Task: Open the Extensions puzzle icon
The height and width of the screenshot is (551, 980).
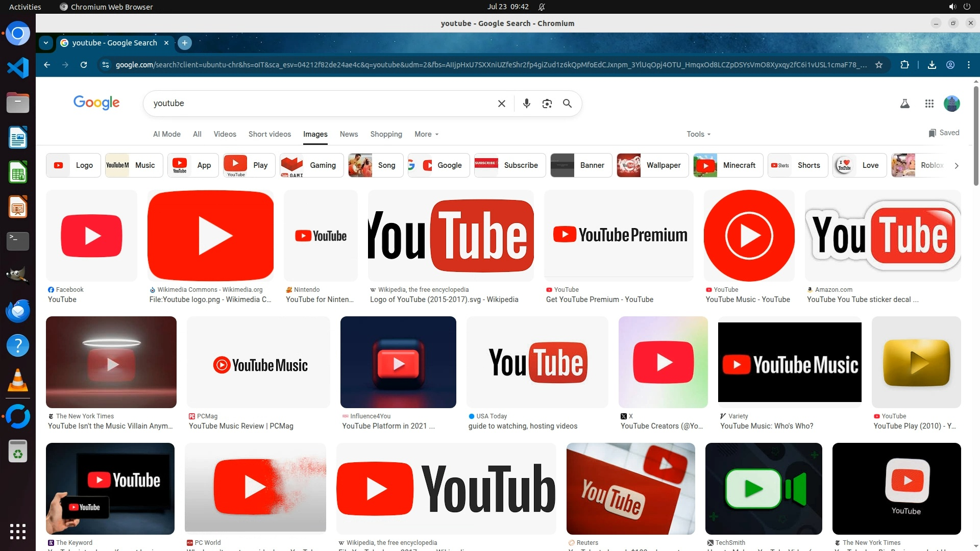Action: (x=904, y=65)
